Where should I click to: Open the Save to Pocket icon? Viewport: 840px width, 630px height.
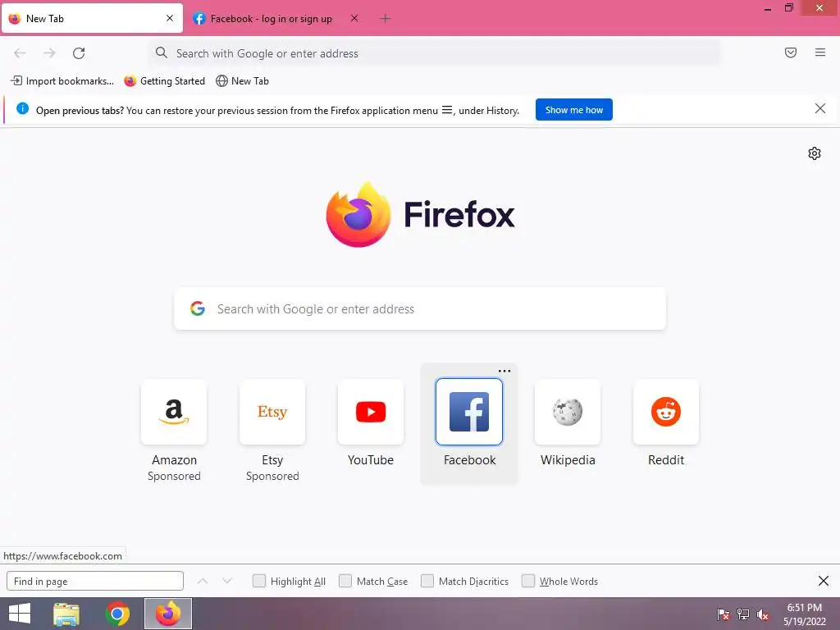(791, 52)
